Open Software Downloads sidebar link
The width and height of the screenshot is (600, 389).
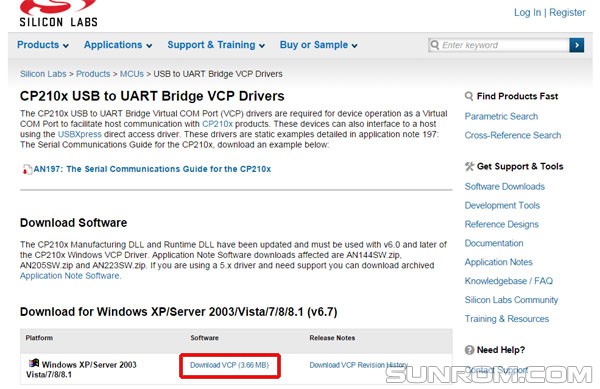point(505,187)
